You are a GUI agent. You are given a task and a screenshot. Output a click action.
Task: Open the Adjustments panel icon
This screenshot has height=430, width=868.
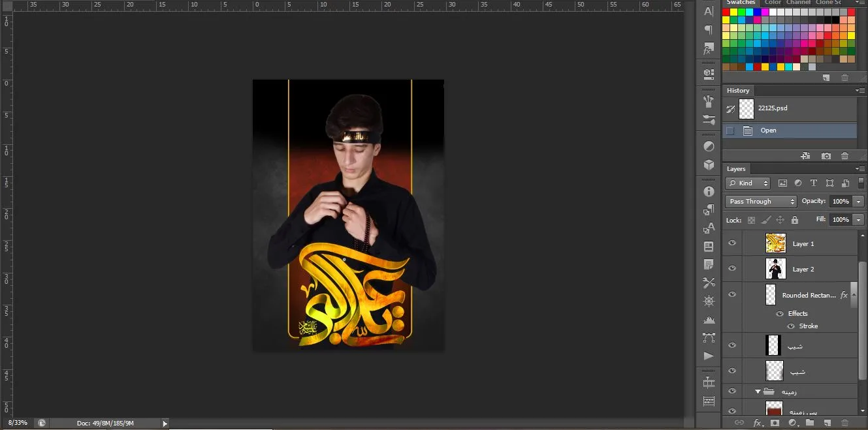709,146
